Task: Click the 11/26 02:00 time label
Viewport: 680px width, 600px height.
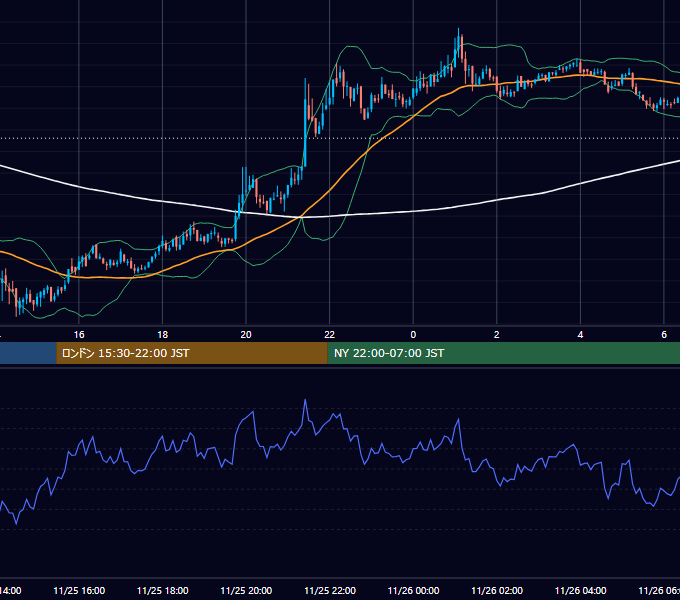Action: pyautogui.click(x=497, y=590)
